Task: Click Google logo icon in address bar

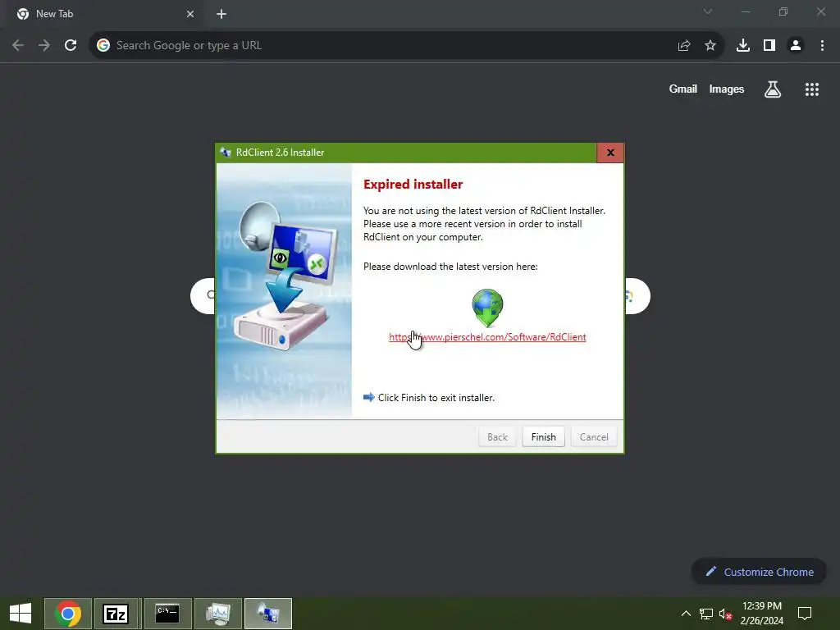Action: point(103,46)
